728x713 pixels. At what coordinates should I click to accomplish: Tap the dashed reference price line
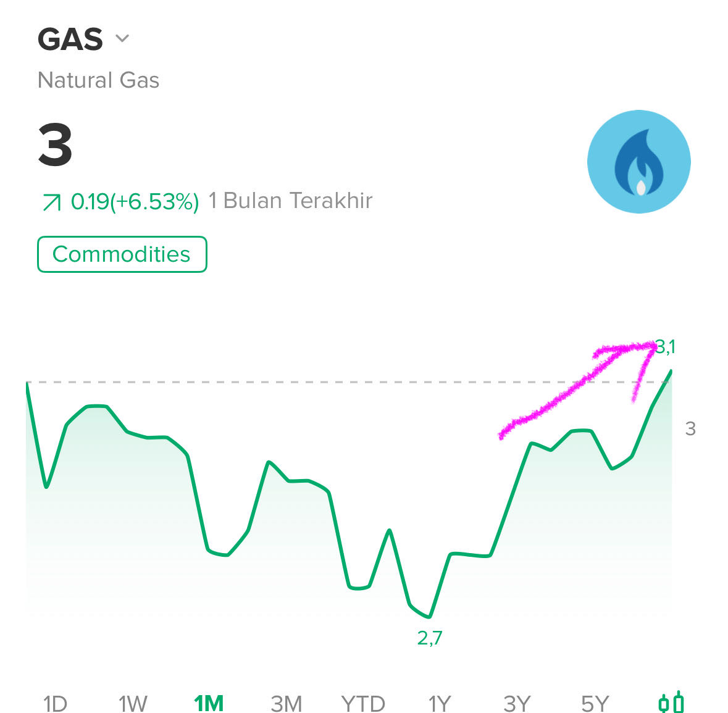tap(348, 382)
